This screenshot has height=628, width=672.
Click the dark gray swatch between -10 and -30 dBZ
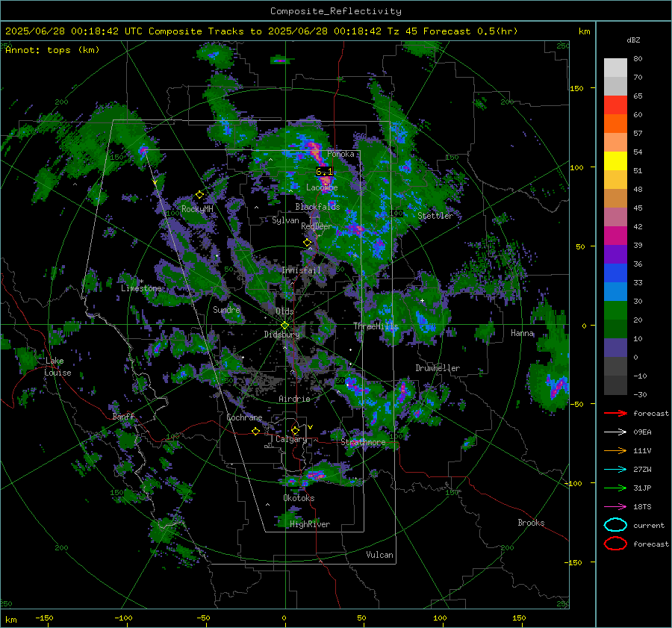pyautogui.click(x=615, y=385)
